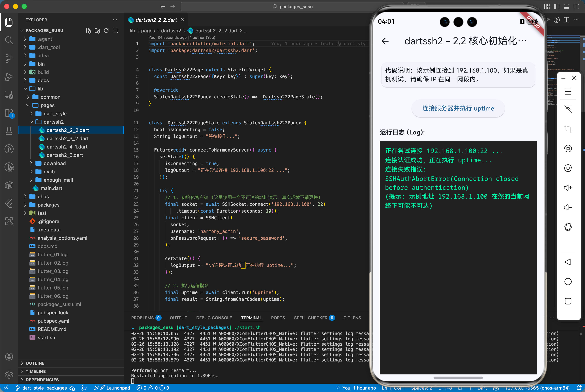Expand the dart_style folder
585x392 pixels.
pyautogui.click(x=55, y=113)
